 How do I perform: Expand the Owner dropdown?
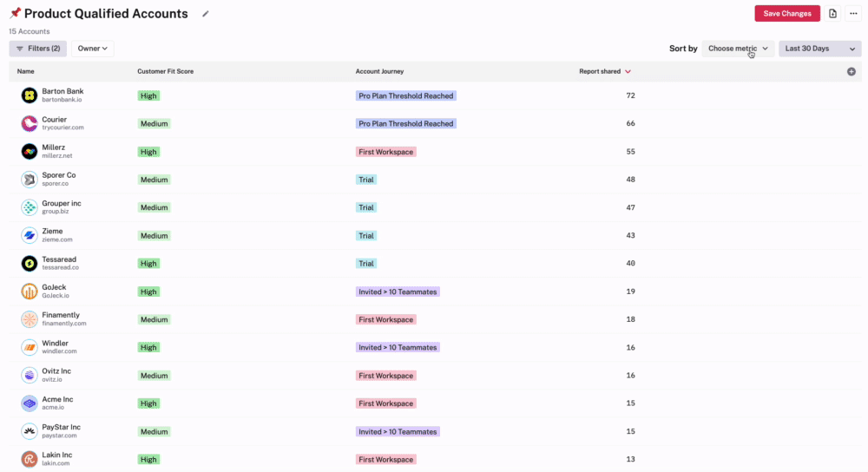coord(93,49)
